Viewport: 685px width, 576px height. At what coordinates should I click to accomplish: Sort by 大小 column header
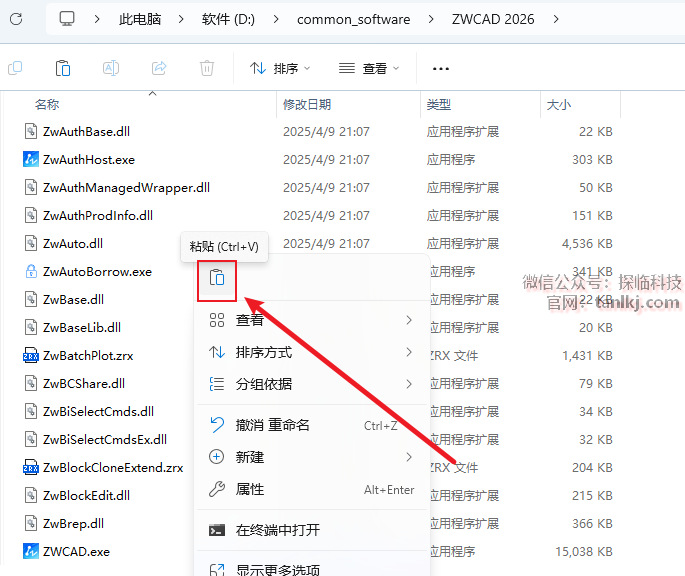pyautogui.click(x=559, y=104)
